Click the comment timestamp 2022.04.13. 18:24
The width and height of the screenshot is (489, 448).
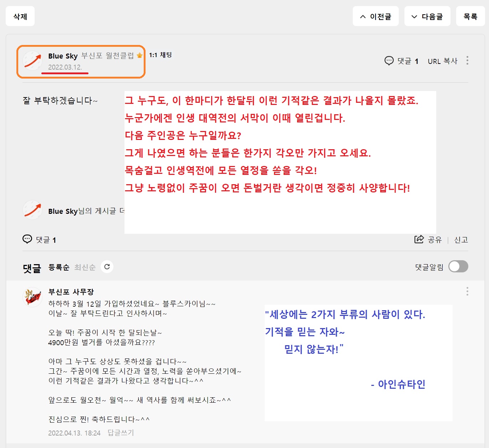coord(75,433)
